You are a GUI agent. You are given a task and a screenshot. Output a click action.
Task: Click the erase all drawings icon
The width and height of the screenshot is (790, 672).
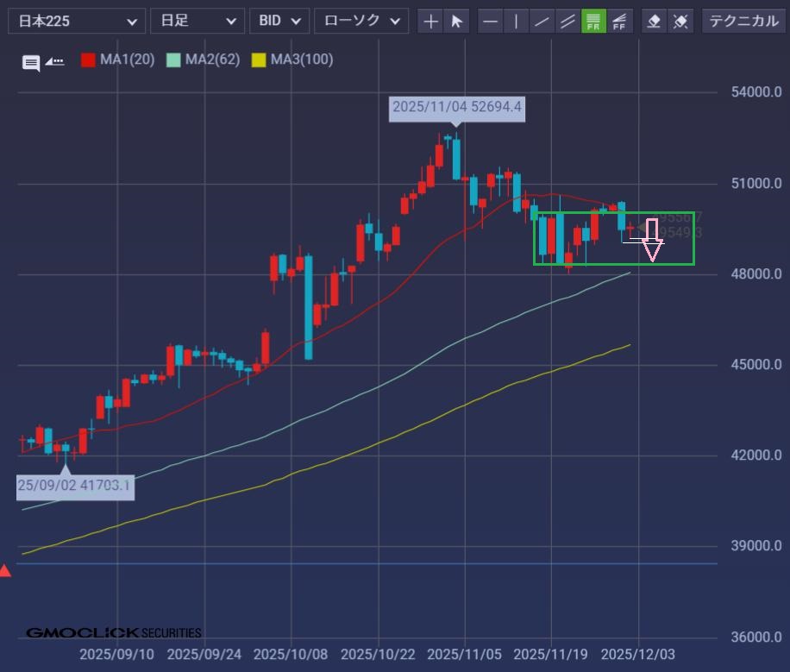coord(680,21)
